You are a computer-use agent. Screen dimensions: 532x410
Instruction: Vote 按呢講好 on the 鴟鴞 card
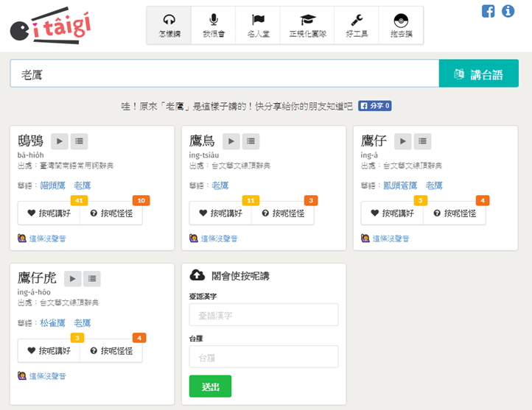(x=49, y=213)
